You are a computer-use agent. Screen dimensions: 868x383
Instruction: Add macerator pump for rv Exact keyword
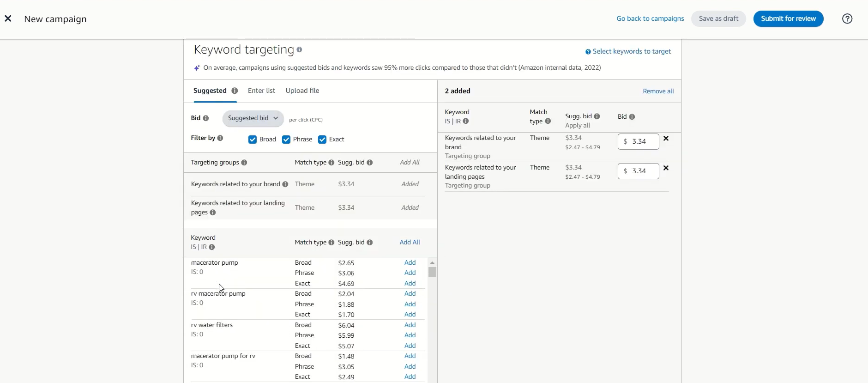[x=410, y=377]
